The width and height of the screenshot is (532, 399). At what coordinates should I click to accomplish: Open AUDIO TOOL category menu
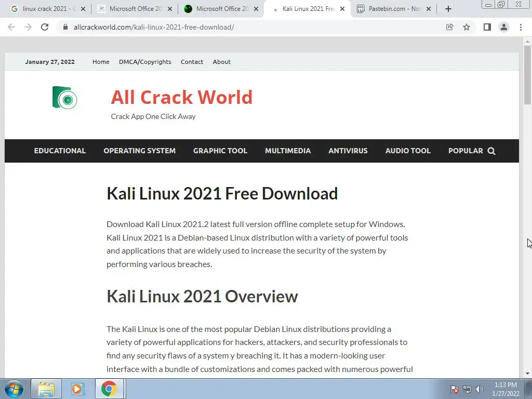(408, 151)
